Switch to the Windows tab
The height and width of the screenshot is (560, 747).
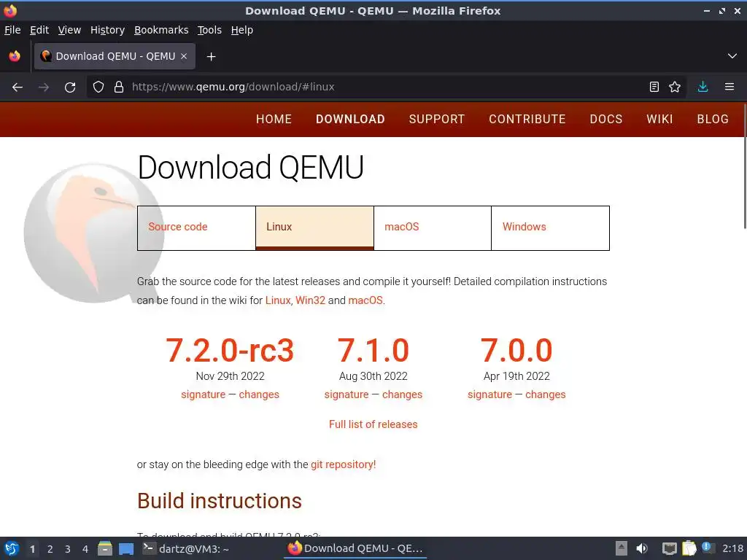[x=550, y=228]
